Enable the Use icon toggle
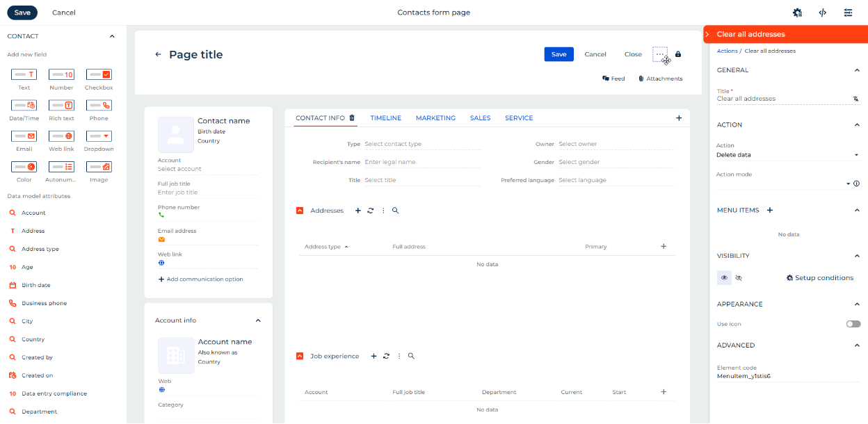868x424 pixels. pos(853,324)
